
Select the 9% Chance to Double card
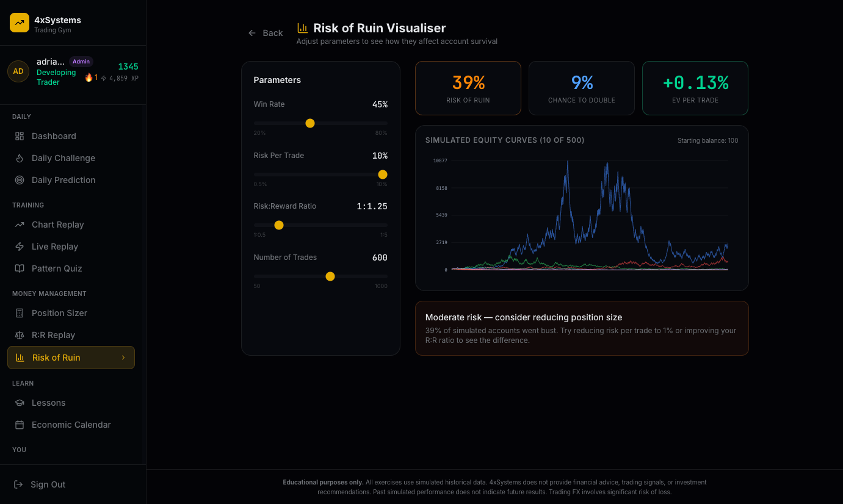pos(582,88)
